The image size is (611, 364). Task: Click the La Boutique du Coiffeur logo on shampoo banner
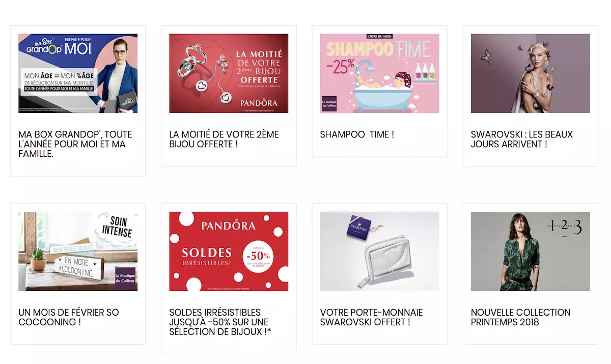click(329, 104)
